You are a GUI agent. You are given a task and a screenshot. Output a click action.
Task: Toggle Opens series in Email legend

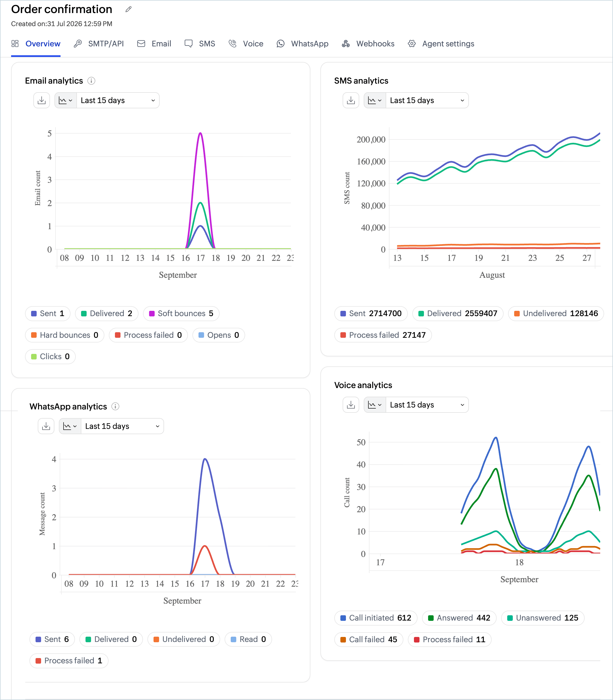coord(218,335)
